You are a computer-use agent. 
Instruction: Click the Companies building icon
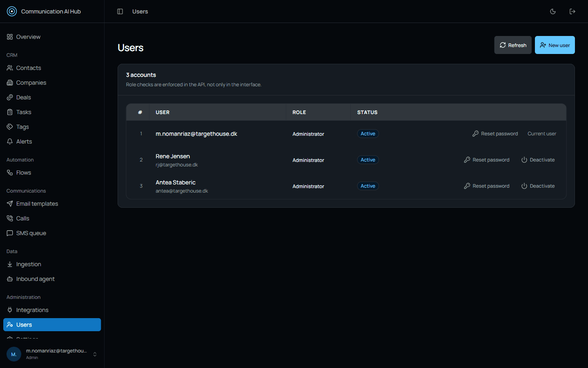[x=10, y=83]
